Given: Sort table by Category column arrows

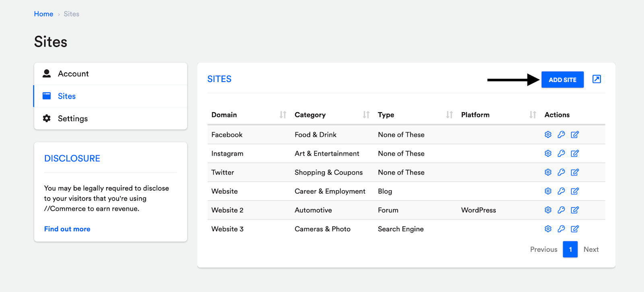Looking at the screenshot, I should click(366, 115).
